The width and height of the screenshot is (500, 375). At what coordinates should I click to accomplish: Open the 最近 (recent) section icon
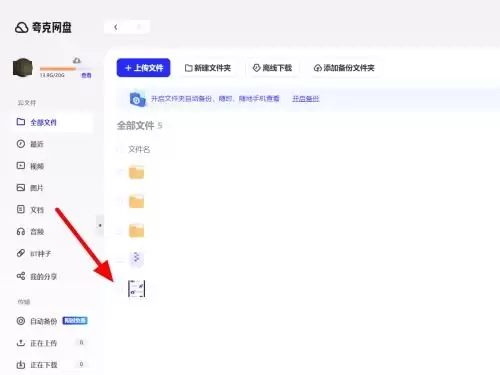click(21, 144)
